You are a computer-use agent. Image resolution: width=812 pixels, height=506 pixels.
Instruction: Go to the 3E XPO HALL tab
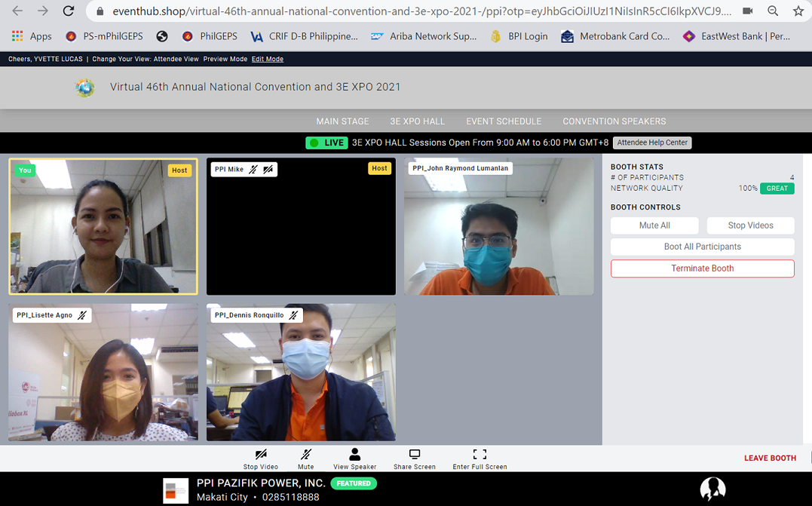point(417,121)
